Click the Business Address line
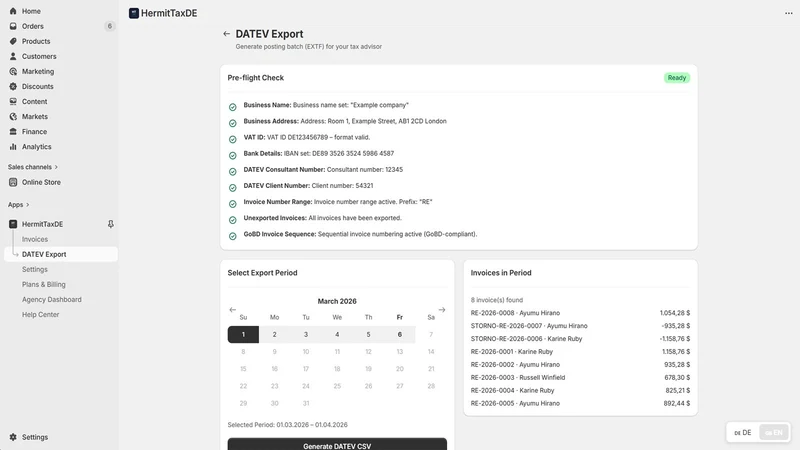This screenshot has width=800, height=450. point(345,121)
